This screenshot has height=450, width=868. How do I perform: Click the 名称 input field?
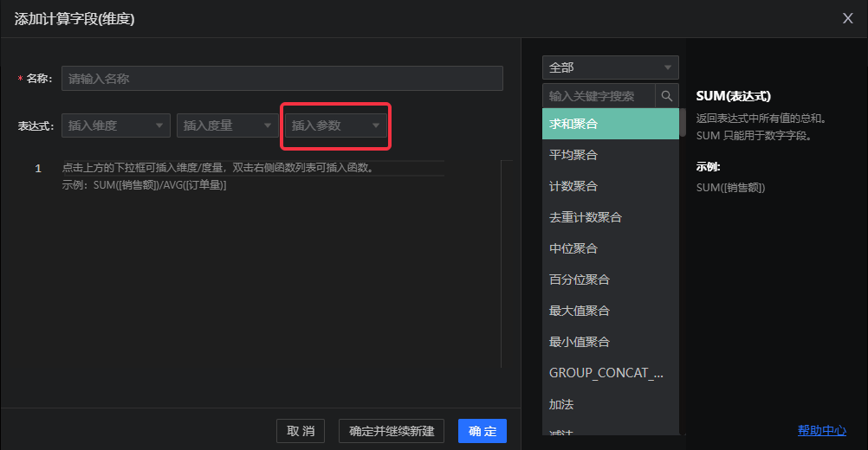point(282,79)
